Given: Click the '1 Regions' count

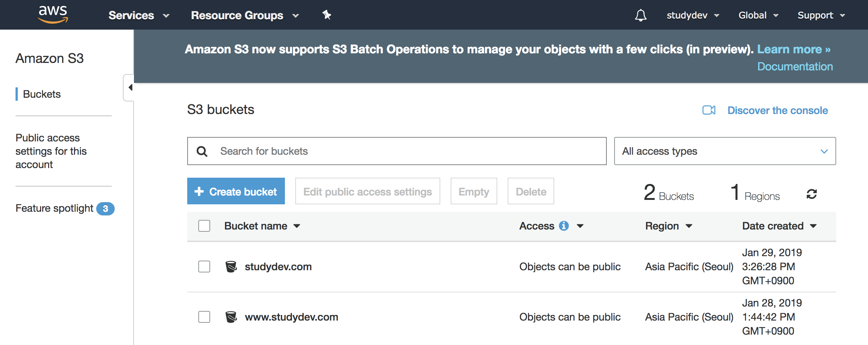Looking at the screenshot, I should tap(755, 192).
